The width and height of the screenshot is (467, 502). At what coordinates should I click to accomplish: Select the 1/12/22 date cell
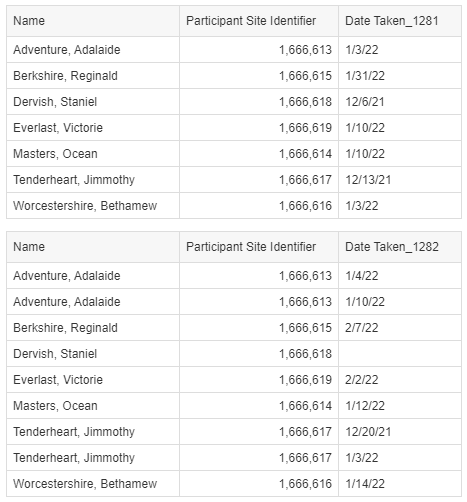point(400,406)
